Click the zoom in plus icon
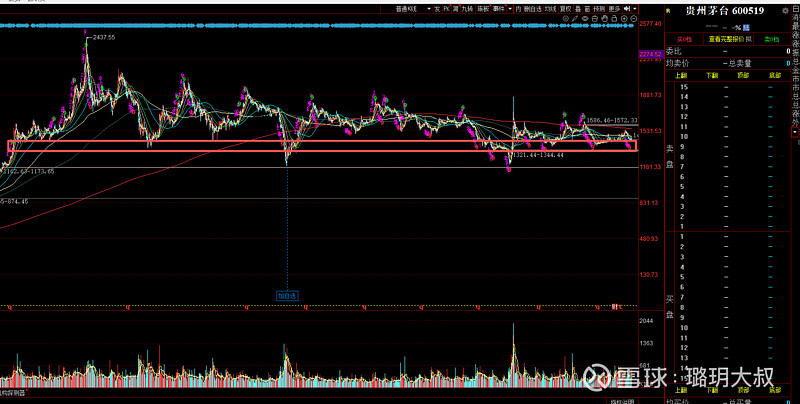 (624, 19)
